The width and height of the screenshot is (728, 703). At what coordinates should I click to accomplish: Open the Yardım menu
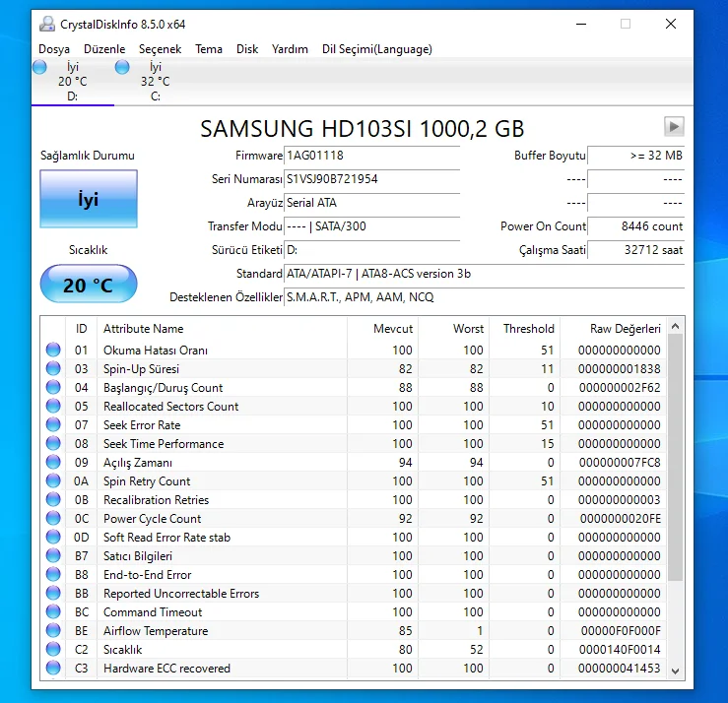point(290,49)
